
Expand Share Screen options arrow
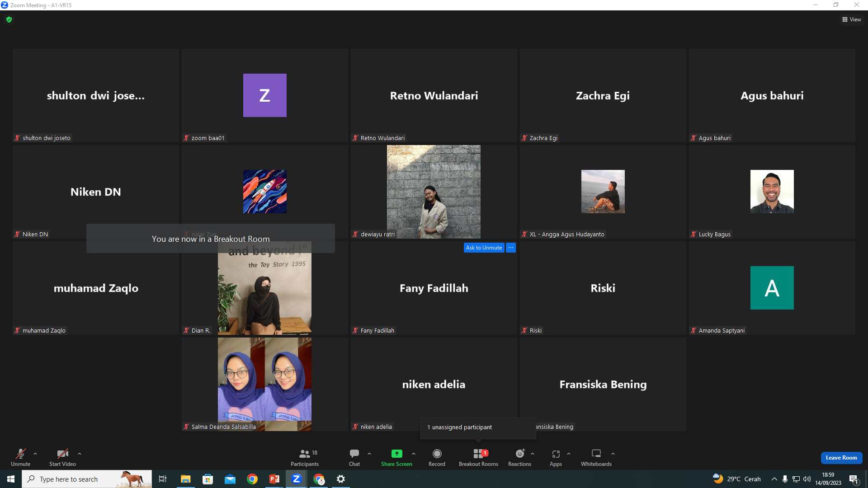point(414,454)
